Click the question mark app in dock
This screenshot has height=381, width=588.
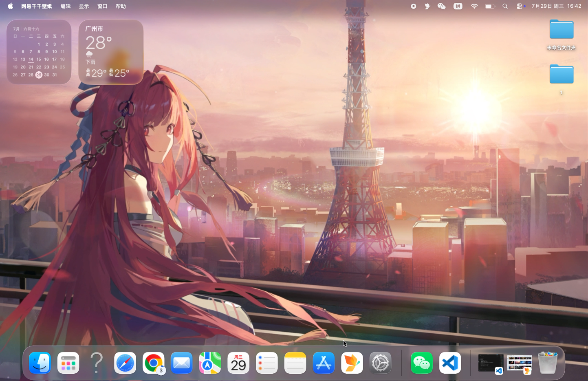97,363
